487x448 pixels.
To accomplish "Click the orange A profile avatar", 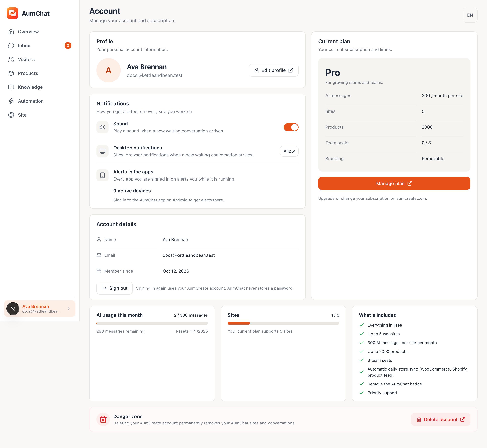I will (109, 70).
